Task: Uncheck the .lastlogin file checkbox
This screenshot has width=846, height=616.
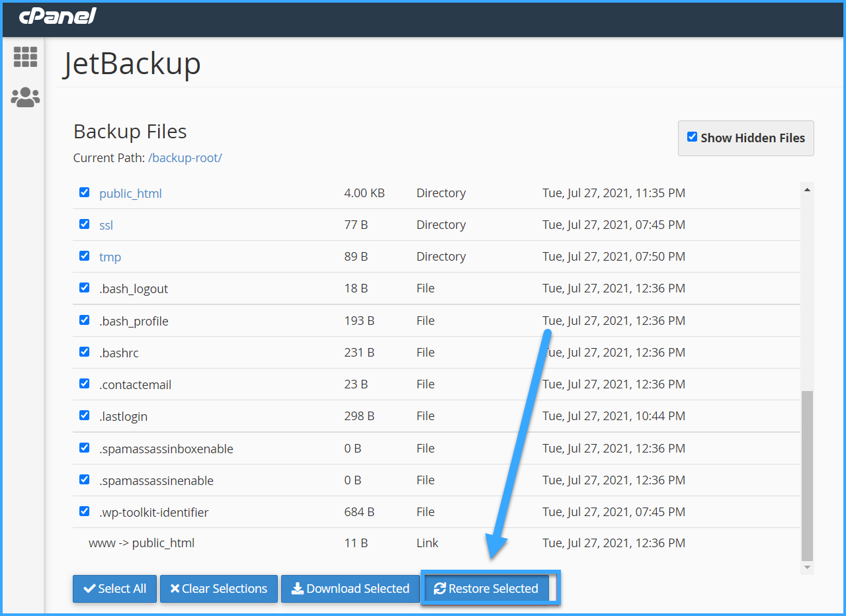Action: click(84, 416)
